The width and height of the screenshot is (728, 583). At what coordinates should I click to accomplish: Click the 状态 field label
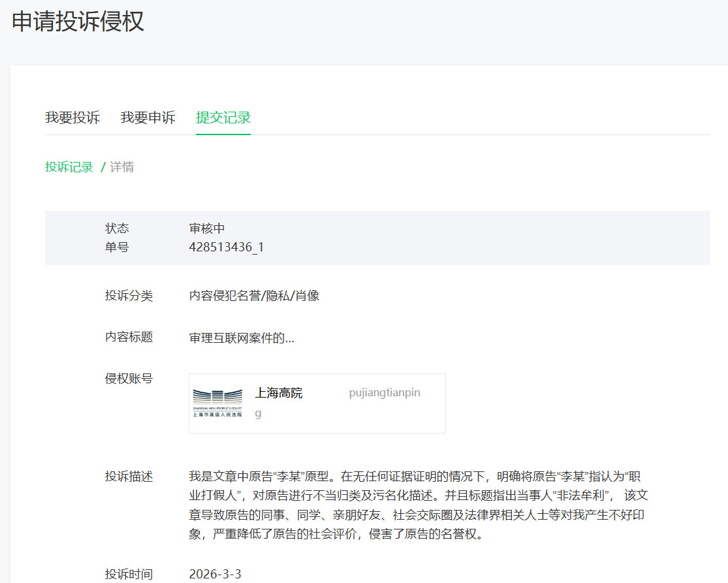[118, 228]
